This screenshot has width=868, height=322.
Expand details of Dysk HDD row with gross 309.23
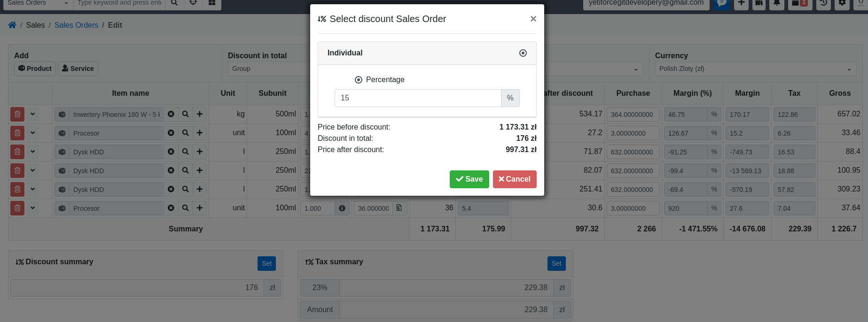(33, 189)
